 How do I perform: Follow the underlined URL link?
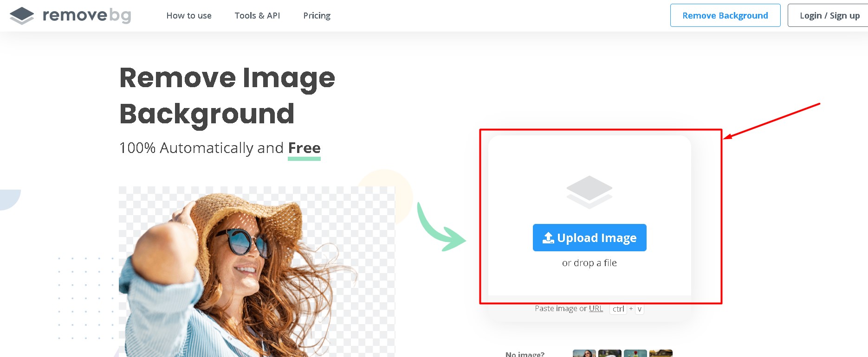pos(596,308)
